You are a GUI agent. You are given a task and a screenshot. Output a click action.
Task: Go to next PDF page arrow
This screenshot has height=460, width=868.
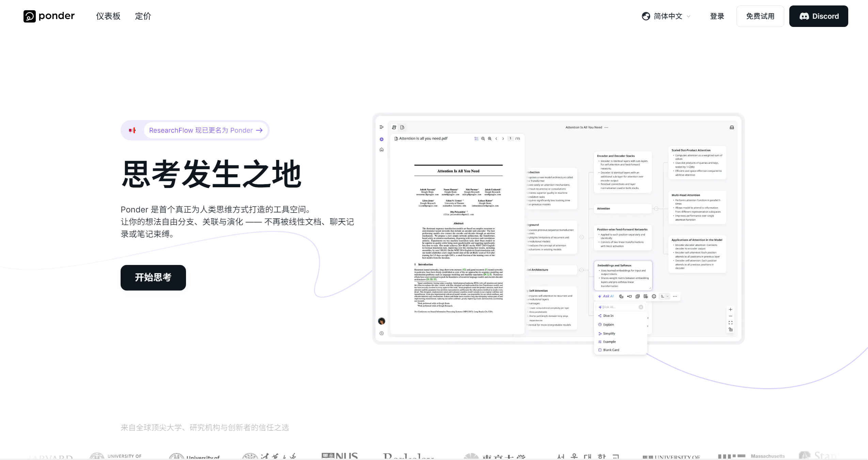pos(503,139)
